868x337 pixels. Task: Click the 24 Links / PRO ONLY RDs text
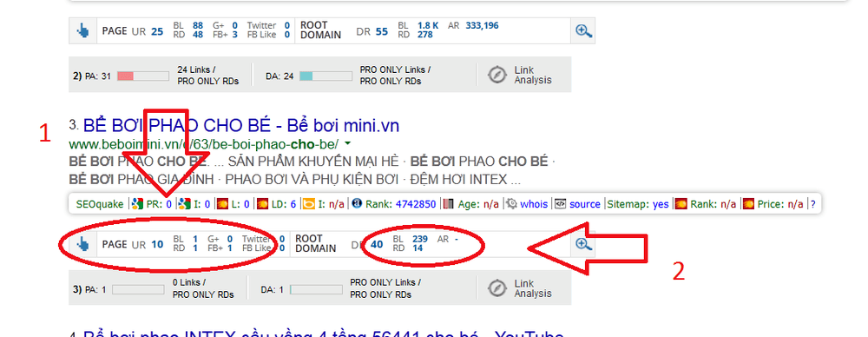click(207, 76)
